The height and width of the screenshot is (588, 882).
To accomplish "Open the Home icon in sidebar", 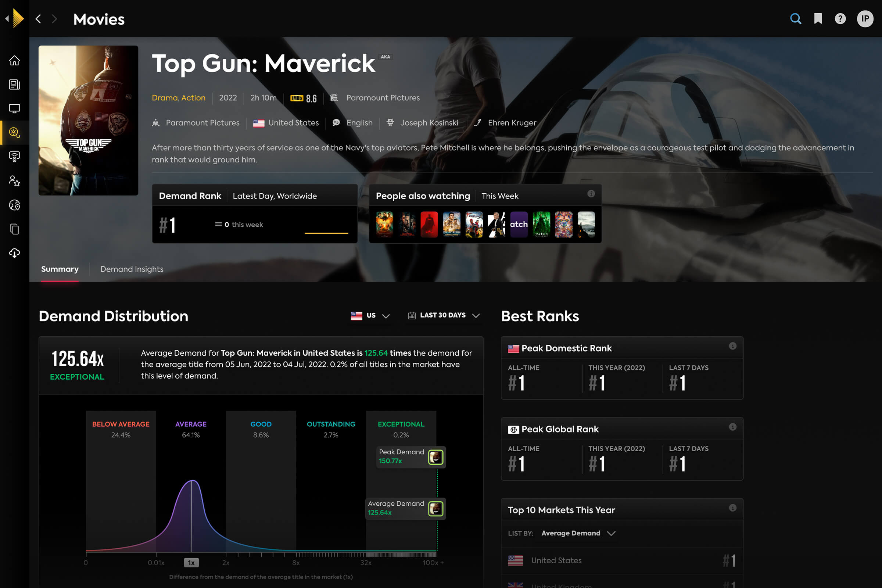I will point(14,60).
